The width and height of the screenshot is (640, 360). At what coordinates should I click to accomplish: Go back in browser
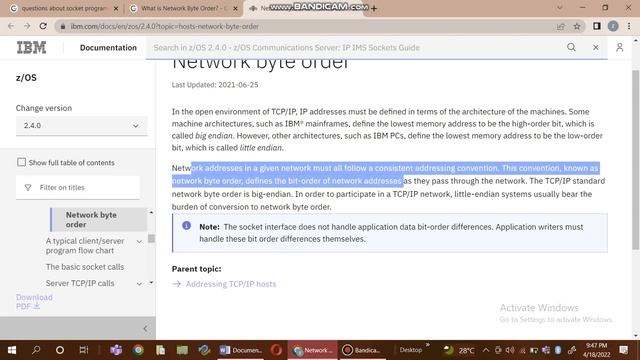11,26
